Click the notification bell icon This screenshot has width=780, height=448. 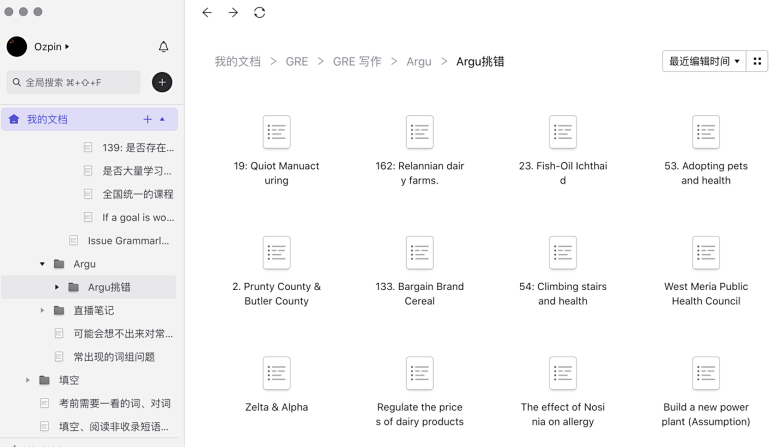(164, 47)
